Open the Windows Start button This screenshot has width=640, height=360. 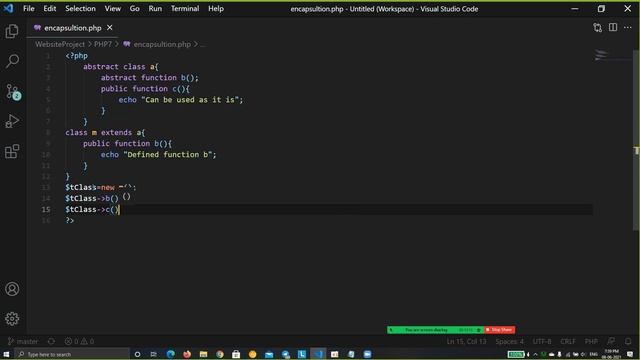[x=6, y=354]
